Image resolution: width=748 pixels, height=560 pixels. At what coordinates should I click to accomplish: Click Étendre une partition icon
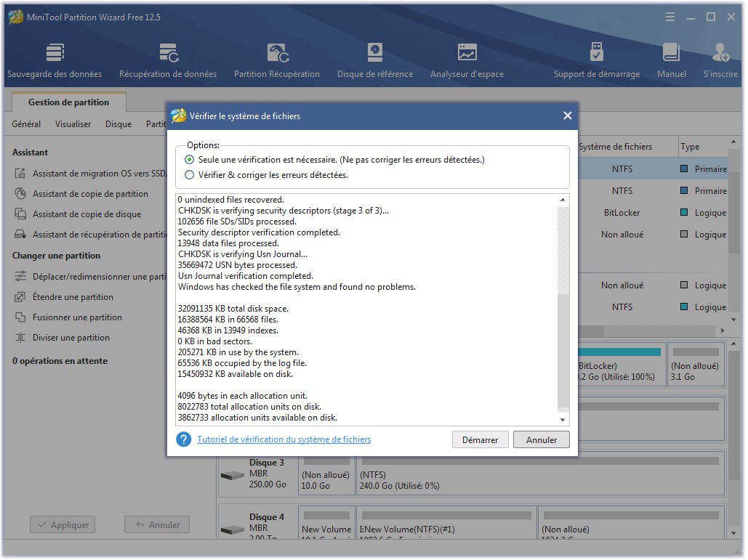(x=20, y=297)
